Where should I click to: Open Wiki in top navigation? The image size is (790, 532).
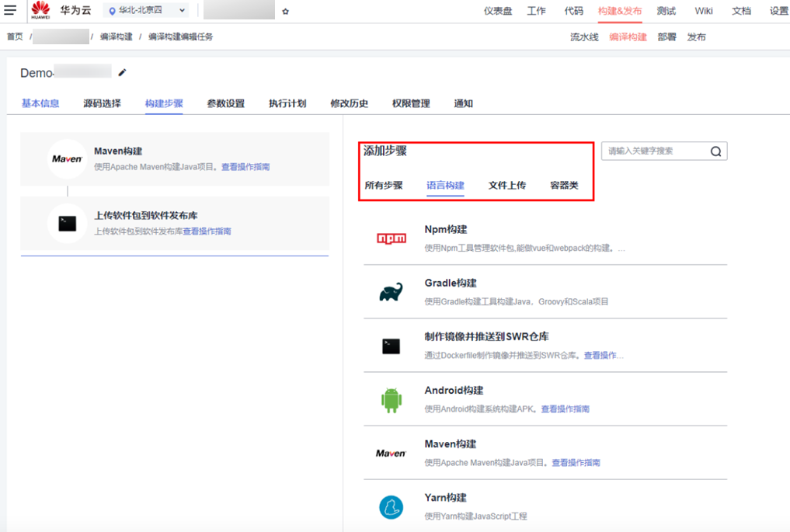(703, 11)
